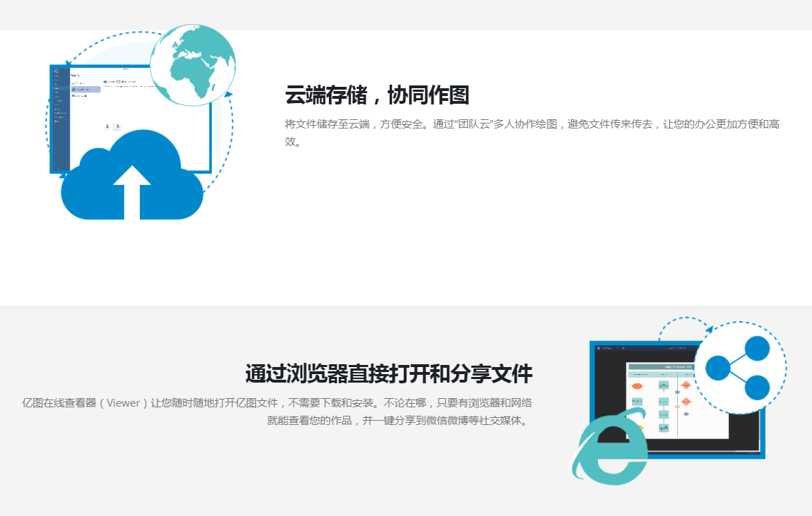Click the dark blue sidebar menu in the Save As window
This screenshot has height=516, width=812.
click(60, 120)
